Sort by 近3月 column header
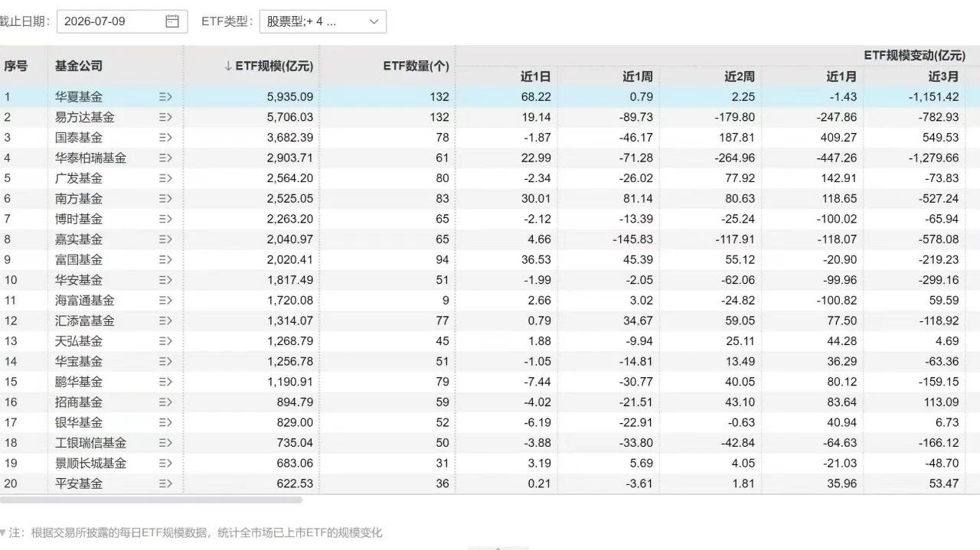Image resolution: width=980 pixels, height=550 pixels. (943, 76)
